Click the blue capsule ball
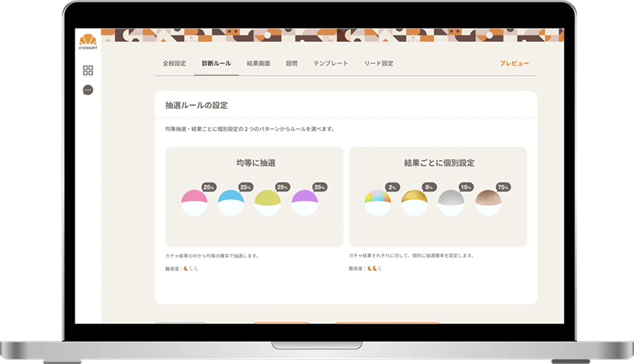634x364 pixels. point(231,202)
